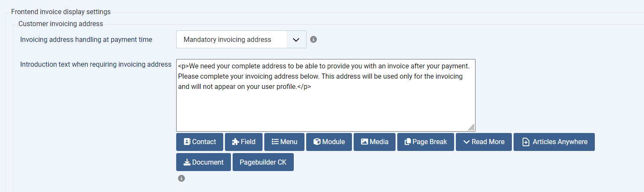Open the Mandatory invoicing address dropdown

click(241, 39)
